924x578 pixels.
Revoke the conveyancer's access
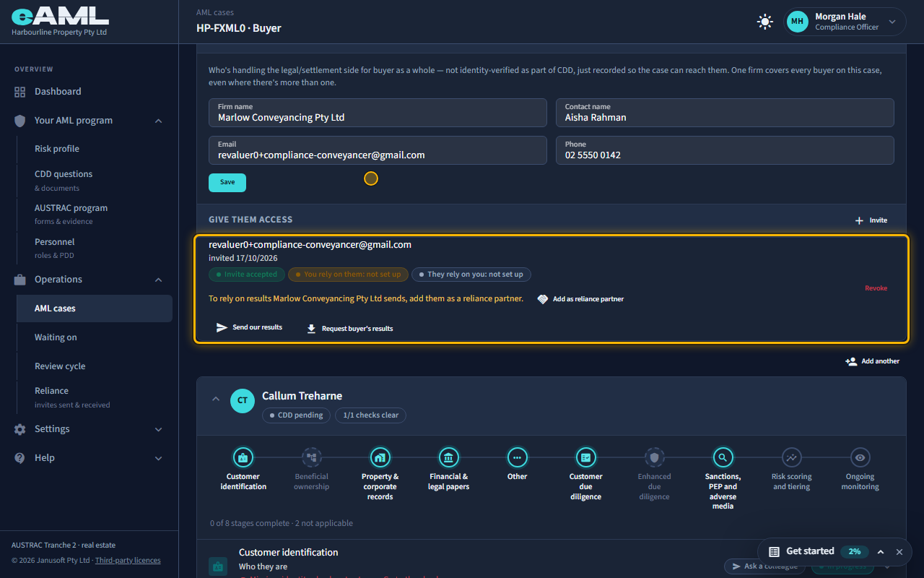pos(876,288)
